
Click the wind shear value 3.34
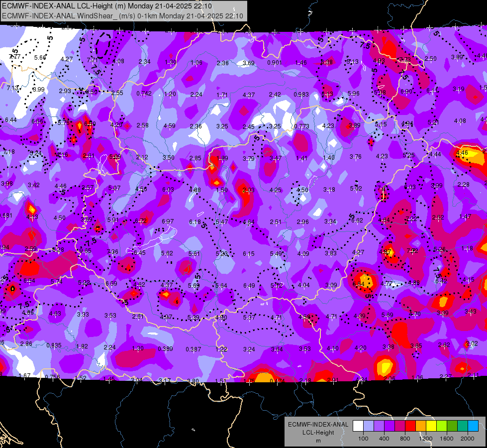click(x=330, y=222)
